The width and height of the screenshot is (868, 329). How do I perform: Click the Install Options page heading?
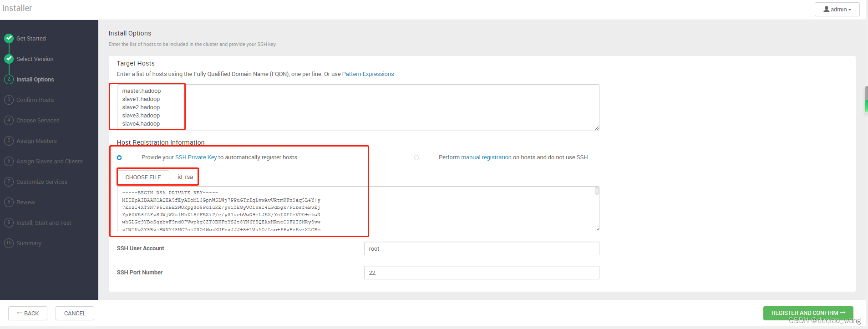(130, 33)
